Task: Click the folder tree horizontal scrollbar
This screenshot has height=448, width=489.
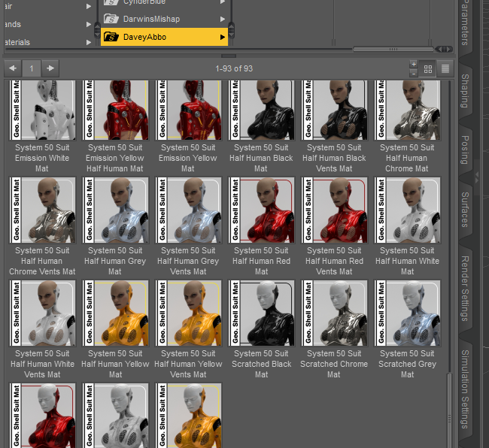Action: click(393, 49)
